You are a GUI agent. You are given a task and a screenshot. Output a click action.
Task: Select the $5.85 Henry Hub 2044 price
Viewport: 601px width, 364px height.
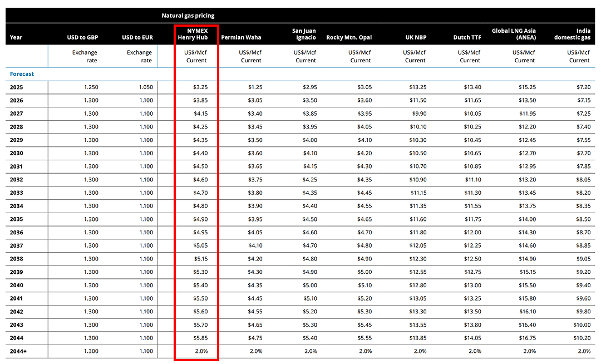click(200, 338)
